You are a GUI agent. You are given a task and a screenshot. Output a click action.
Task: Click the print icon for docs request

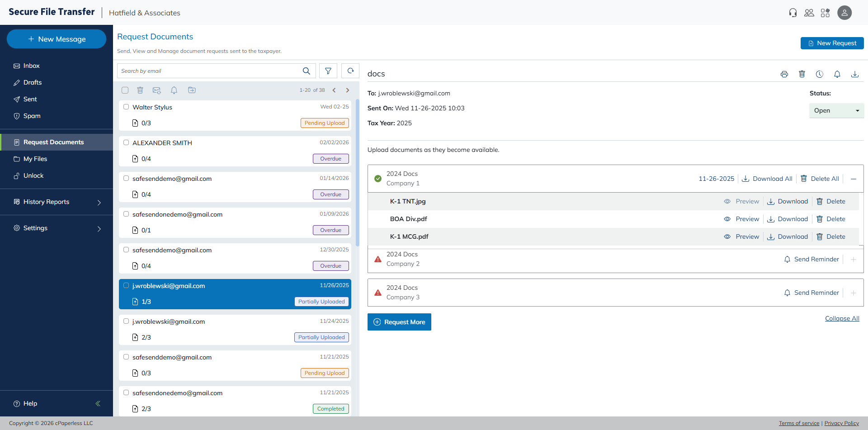(x=784, y=74)
